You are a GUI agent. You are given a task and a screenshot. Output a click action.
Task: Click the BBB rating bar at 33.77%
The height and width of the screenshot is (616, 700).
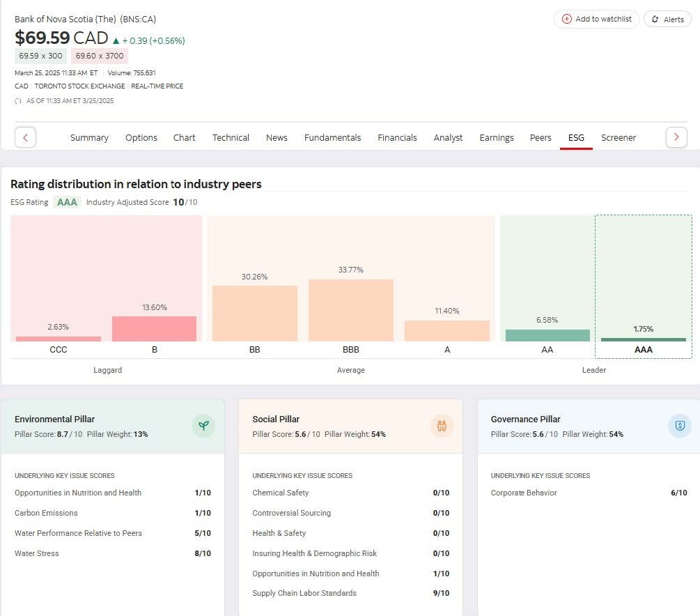[351, 311]
